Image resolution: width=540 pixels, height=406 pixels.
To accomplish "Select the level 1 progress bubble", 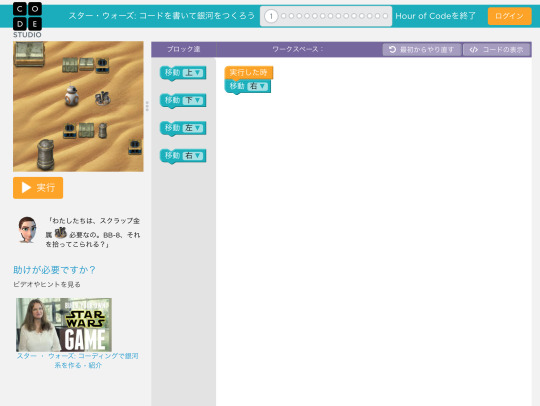I will click(x=271, y=16).
